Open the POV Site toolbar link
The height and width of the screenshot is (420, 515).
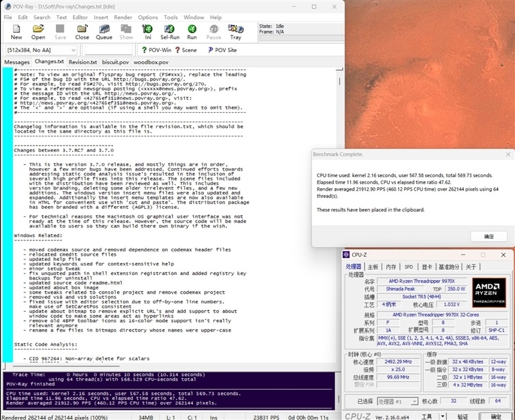click(x=221, y=50)
